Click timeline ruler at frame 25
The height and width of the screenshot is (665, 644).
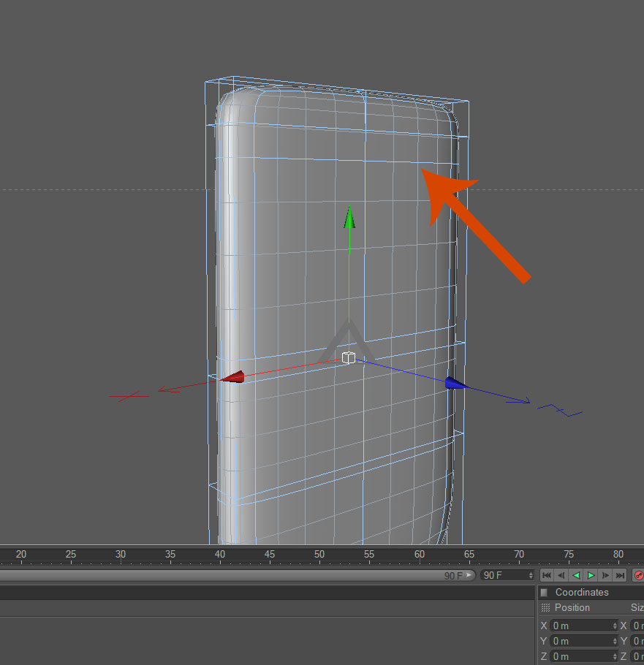point(71,555)
